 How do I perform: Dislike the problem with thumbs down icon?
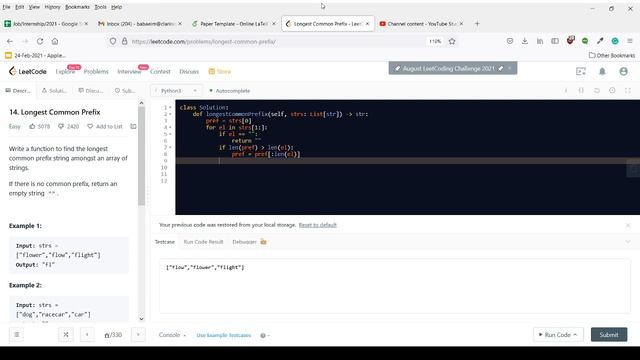point(61,127)
